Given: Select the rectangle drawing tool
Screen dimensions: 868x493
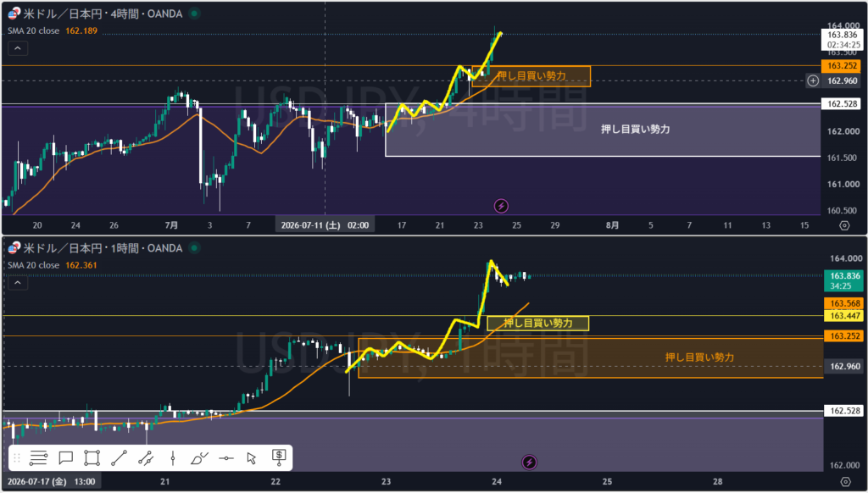Looking at the screenshot, I should pyautogui.click(x=92, y=458).
